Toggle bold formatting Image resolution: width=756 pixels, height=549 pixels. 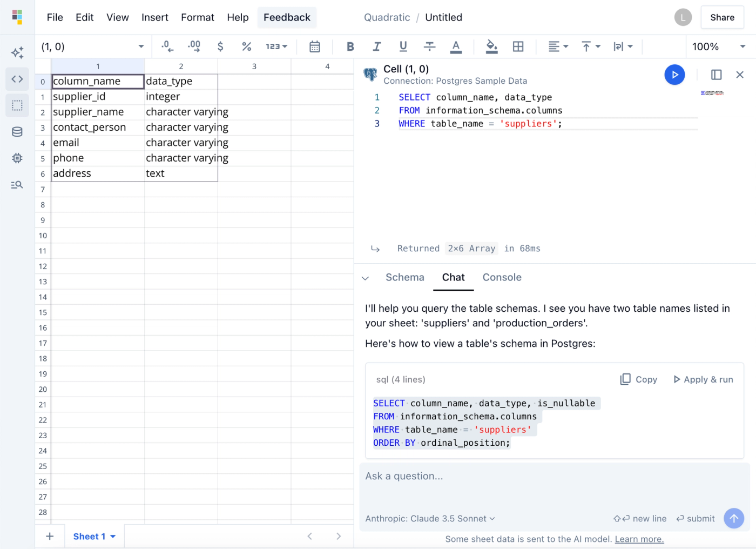point(350,46)
